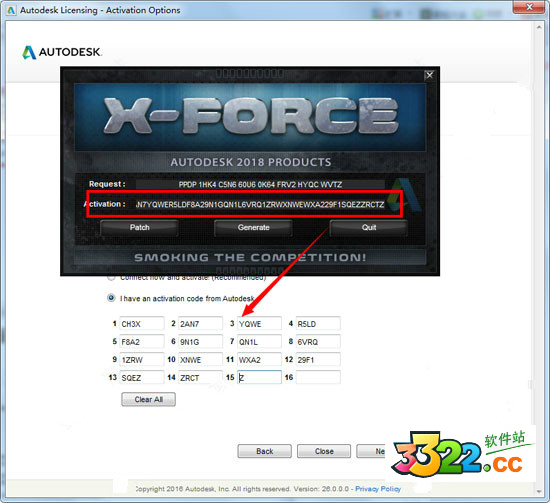Screen dimensions: 550x503
Task: Click the Autodesk logo in the header
Action: (62, 52)
